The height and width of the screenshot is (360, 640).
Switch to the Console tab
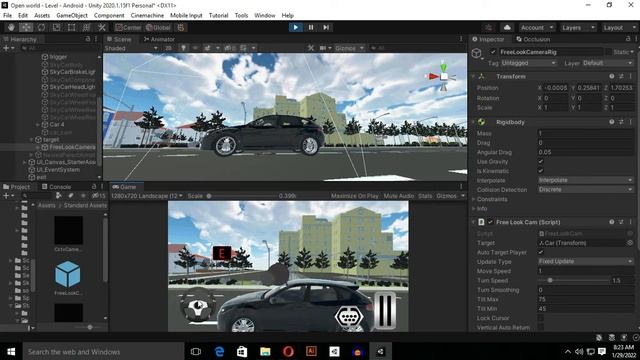click(x=56, y=187)
